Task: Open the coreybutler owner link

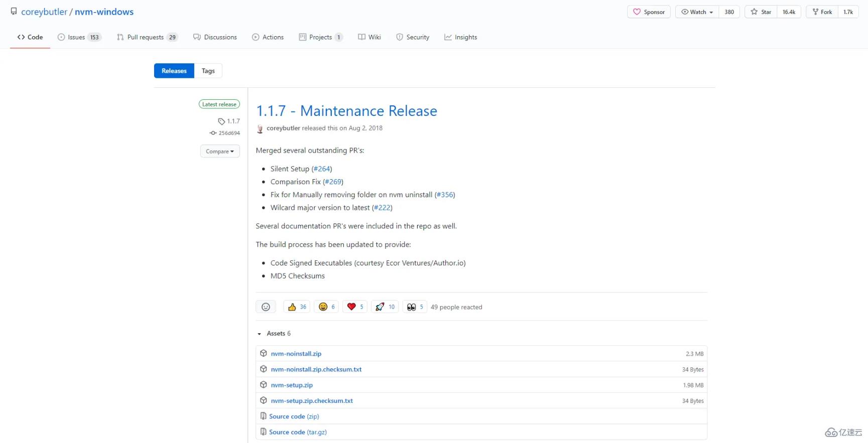Action: 44,12
